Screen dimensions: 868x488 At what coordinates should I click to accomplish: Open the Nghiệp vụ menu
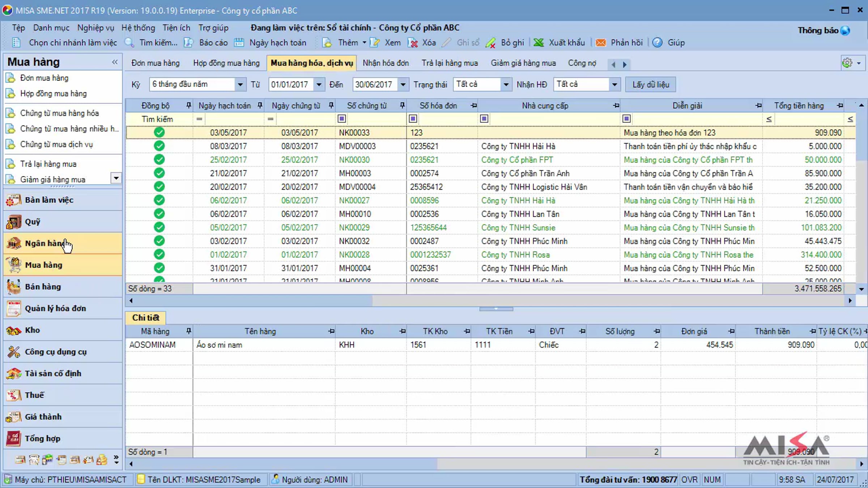(95, 28)
